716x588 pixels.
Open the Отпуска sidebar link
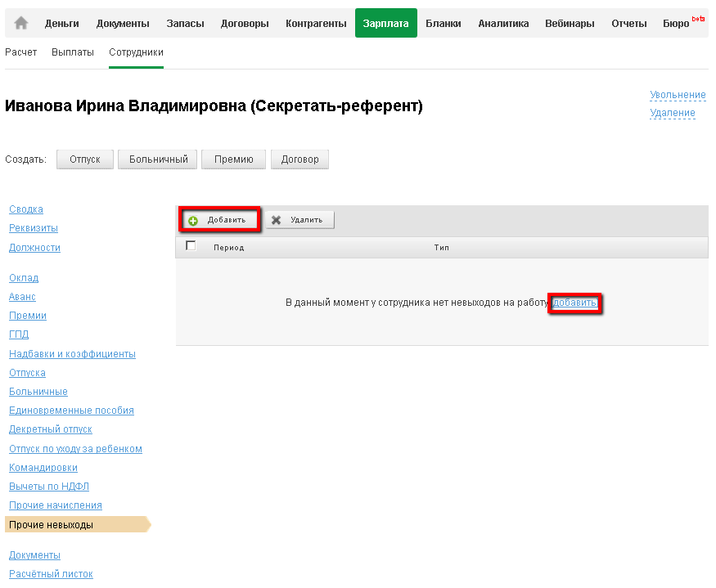[x=27, y=373]
